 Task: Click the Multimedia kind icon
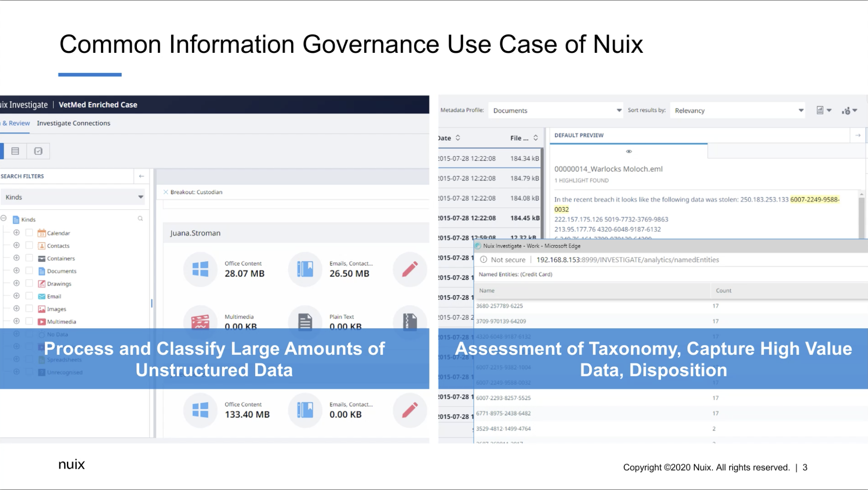point(42,321)
